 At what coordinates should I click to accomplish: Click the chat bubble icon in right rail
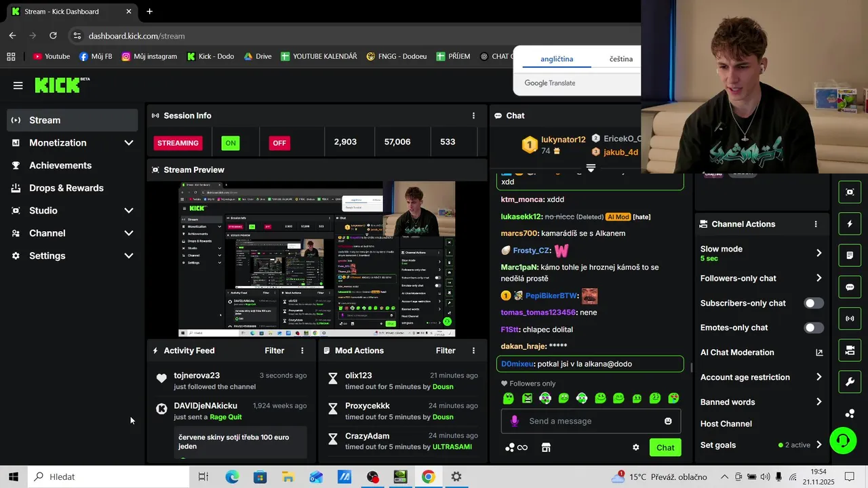(x=850, y=287)
